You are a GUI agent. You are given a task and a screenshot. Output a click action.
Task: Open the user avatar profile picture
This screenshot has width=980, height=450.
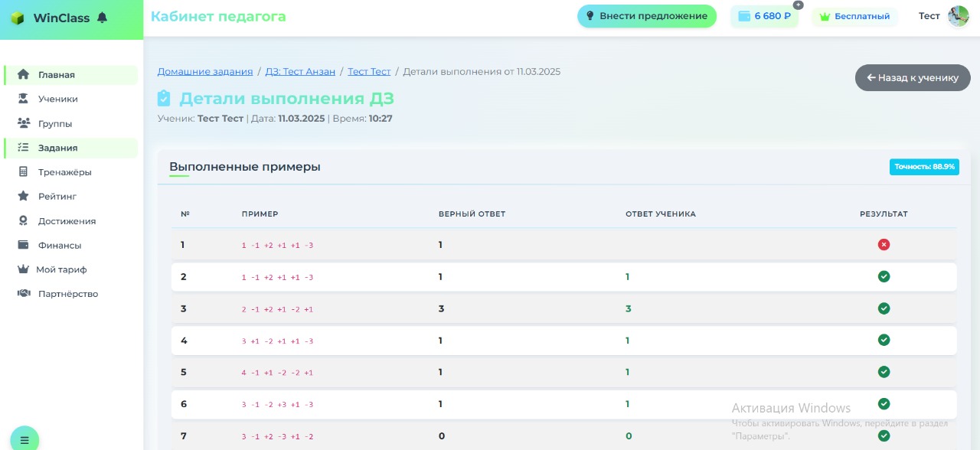(x=958, y=16)
